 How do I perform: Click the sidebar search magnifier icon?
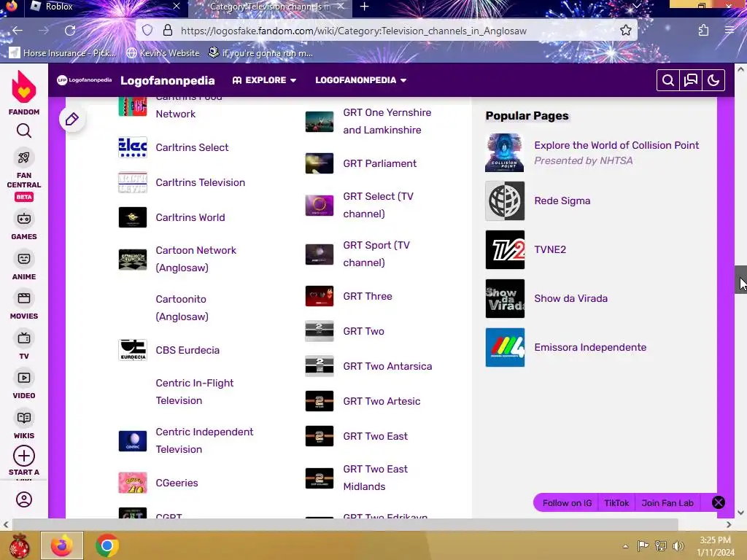[x=24, y=131]
